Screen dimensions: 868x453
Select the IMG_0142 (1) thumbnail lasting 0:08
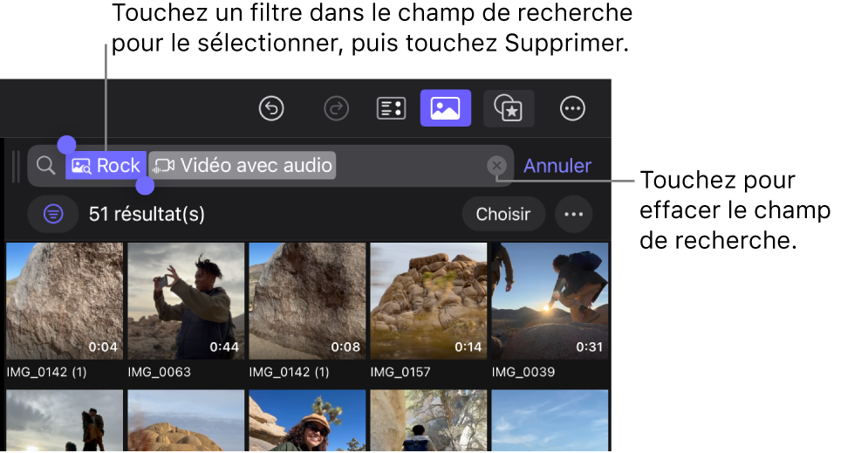click(x=307, y=301)
